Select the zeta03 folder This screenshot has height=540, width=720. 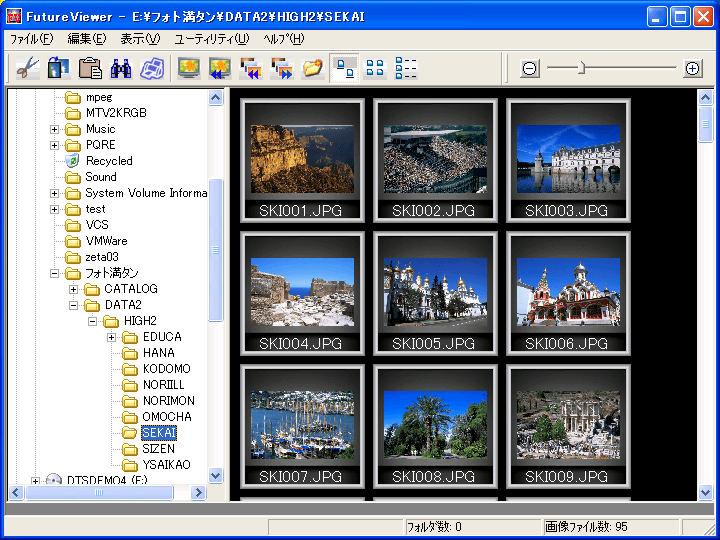coord(101,257)
